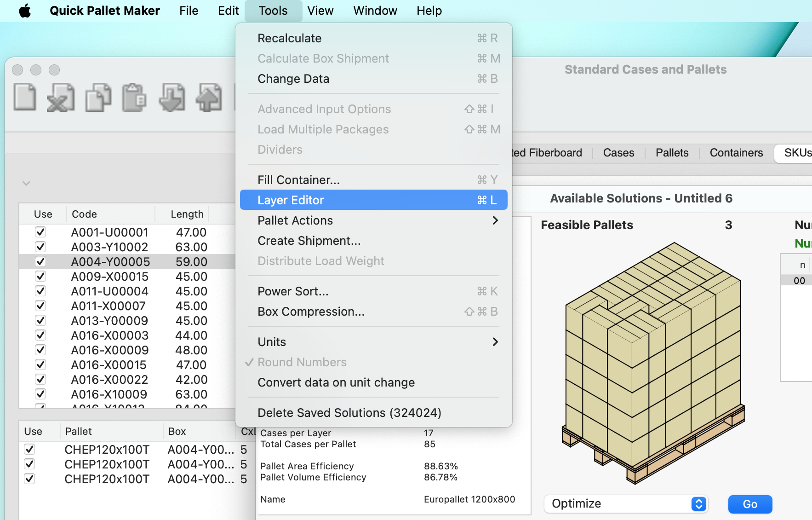Click the Total Cases per Pallet label
This screenshot has height=520, width=812.
coord(308,444)
